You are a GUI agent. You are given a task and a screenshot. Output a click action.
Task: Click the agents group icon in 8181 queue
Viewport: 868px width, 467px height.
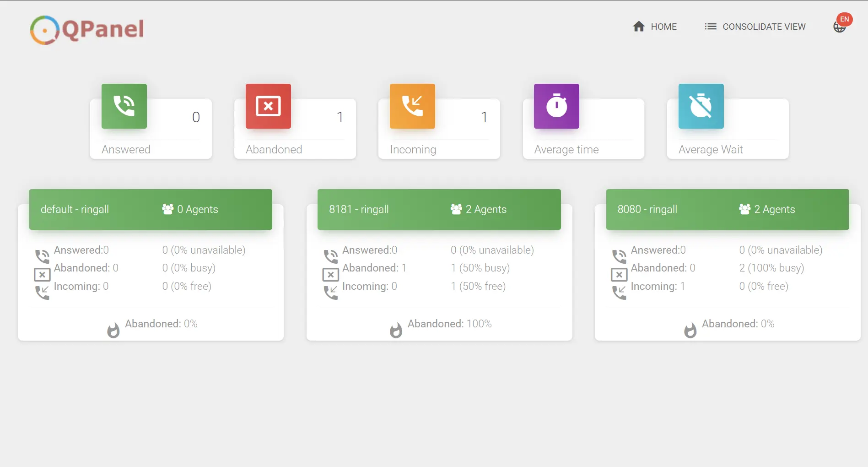[456, 209]
